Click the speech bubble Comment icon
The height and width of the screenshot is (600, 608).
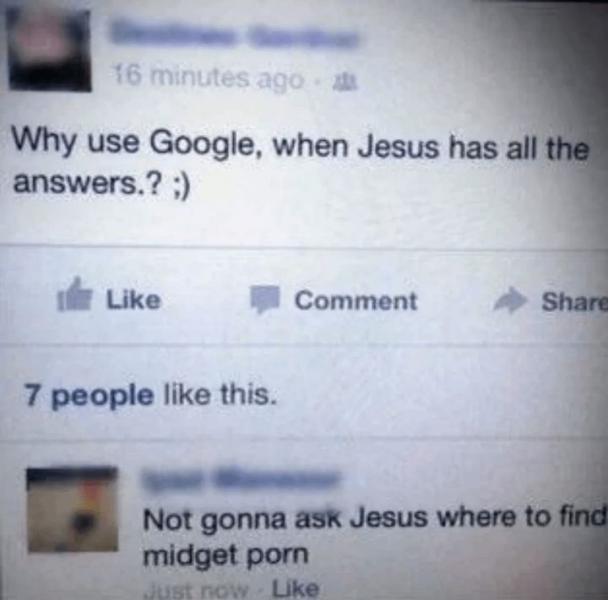pos(264,299)
